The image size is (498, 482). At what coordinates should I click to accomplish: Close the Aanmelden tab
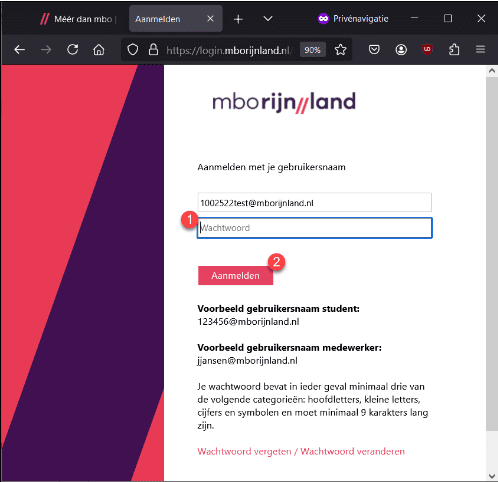pos(210,19)
